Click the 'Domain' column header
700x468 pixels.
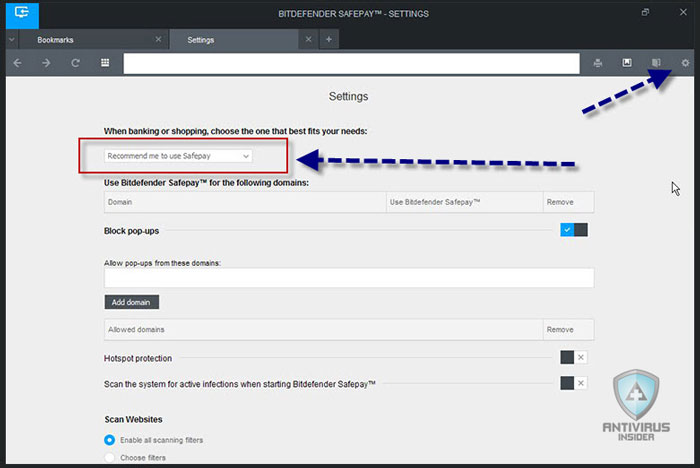(245, 202)
